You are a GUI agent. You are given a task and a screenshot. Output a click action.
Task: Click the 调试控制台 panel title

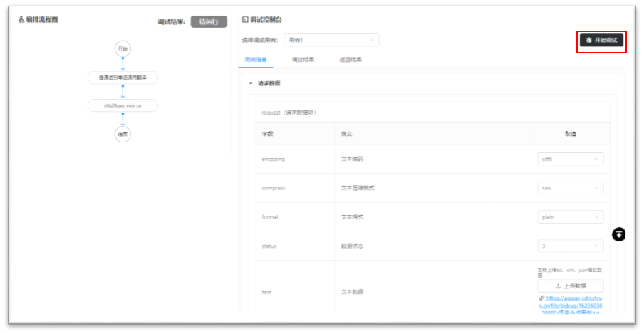click(266, 19)
